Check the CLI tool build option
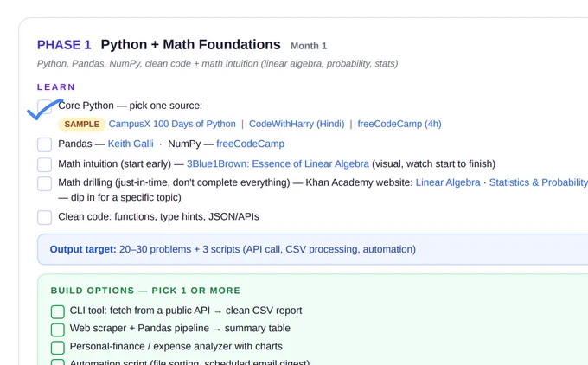Screen dimensions: 588x365 coord(58,311)
